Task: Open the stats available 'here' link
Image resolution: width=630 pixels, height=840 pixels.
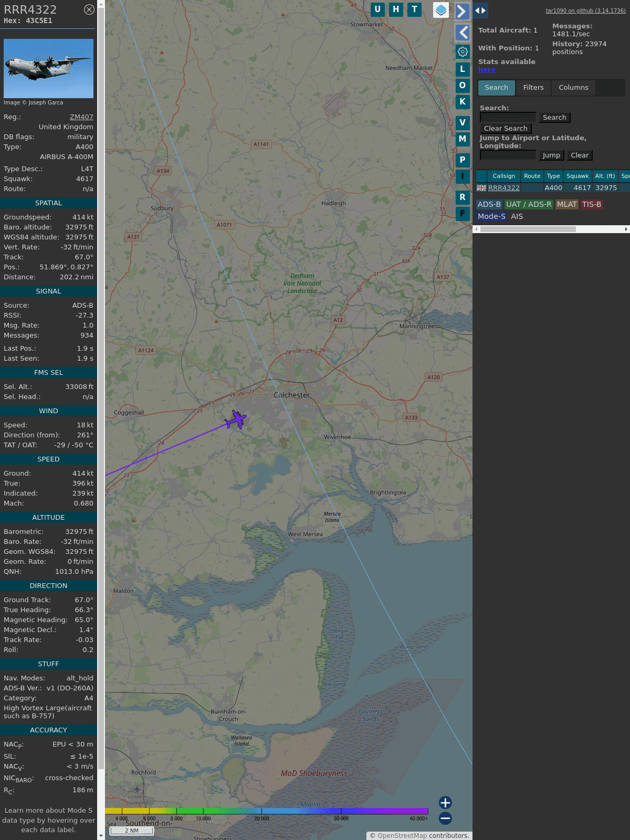Action: tap(487, 70)
